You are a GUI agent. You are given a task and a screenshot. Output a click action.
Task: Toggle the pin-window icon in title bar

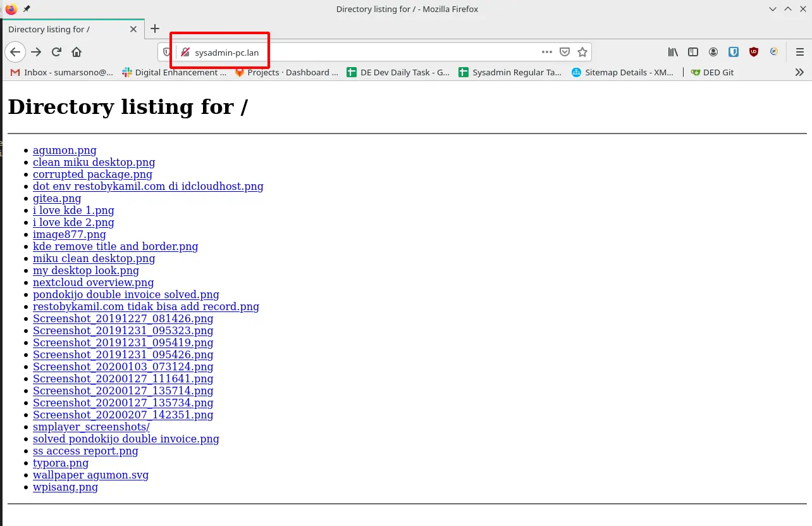[x=26, y=9]
